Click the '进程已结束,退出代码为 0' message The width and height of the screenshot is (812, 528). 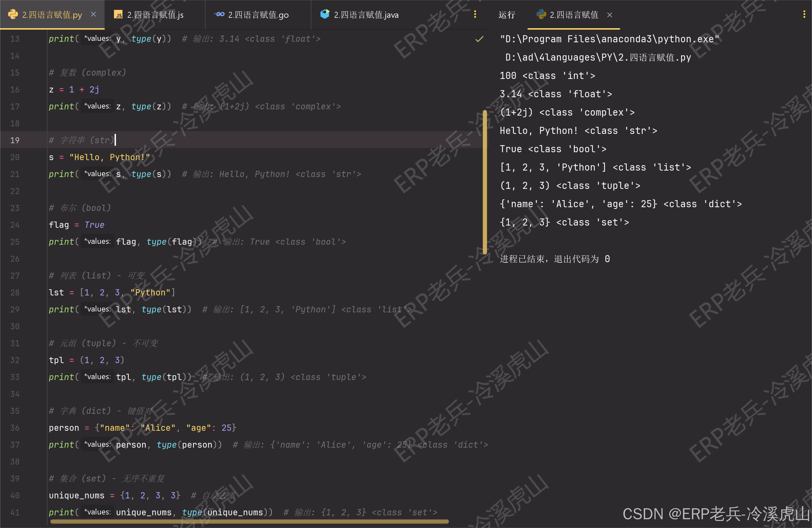pyautogui.click(x=555, y=259)
